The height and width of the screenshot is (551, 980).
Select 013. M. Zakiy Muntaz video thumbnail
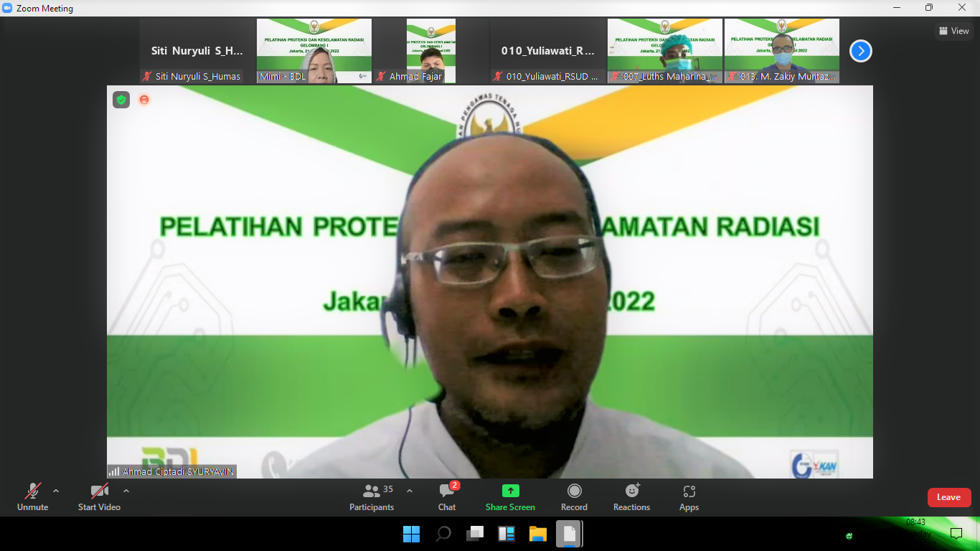point(782,51)
